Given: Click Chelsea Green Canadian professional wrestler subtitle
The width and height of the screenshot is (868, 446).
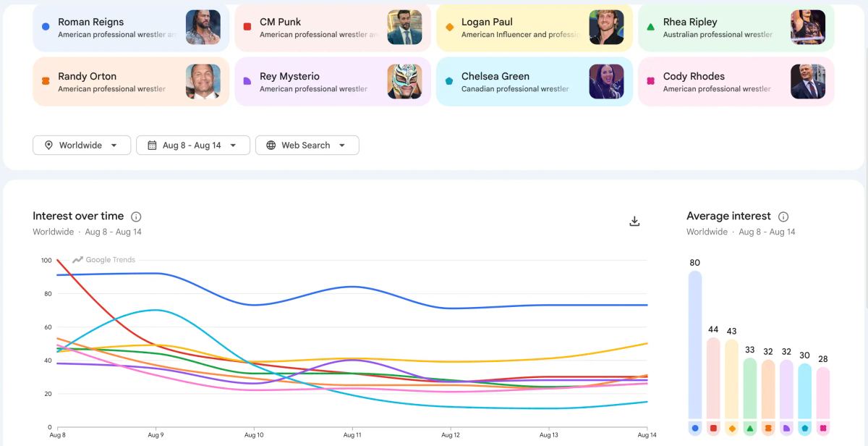Looking at the screenshot, I should pyautogui.click(x=515, y=89).
